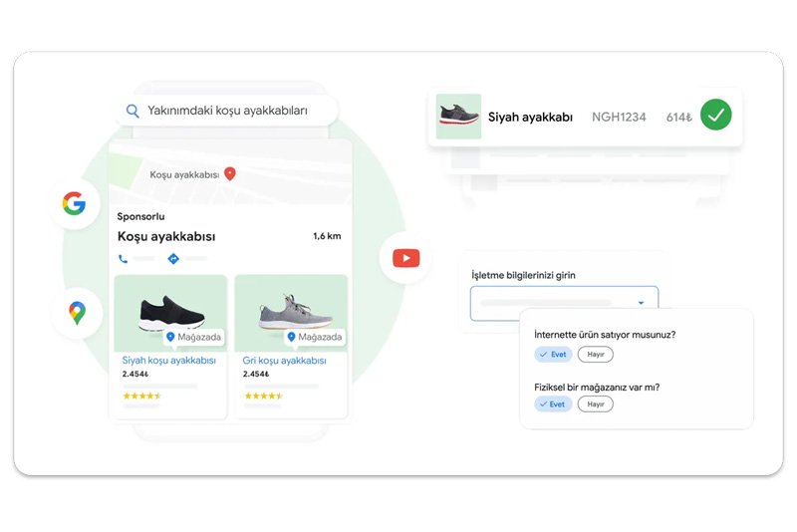Screen dimensions: 797x532
Task: Click the Koşu ayakkabısı map label
Action: [x=184, y=174]
